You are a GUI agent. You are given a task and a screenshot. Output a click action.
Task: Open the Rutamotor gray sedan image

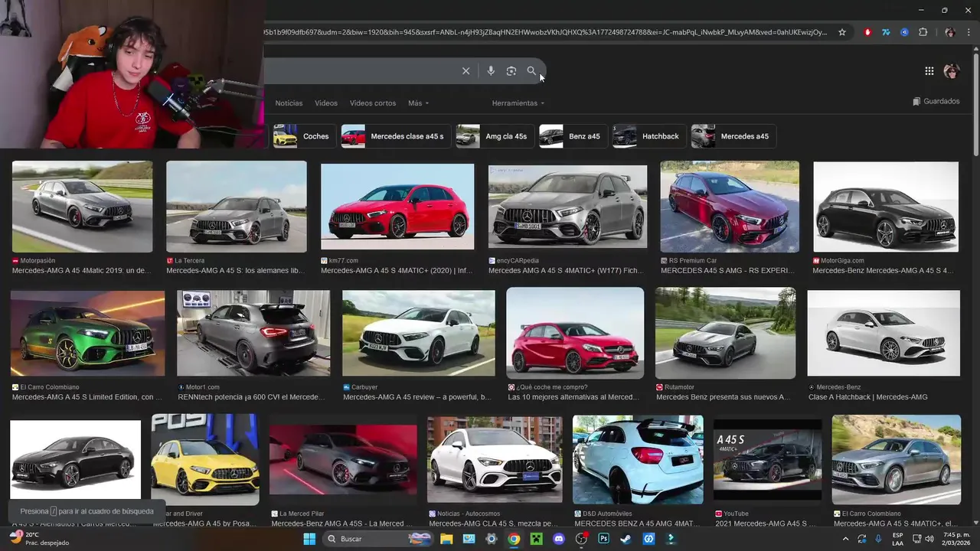[x=725, y=334]
